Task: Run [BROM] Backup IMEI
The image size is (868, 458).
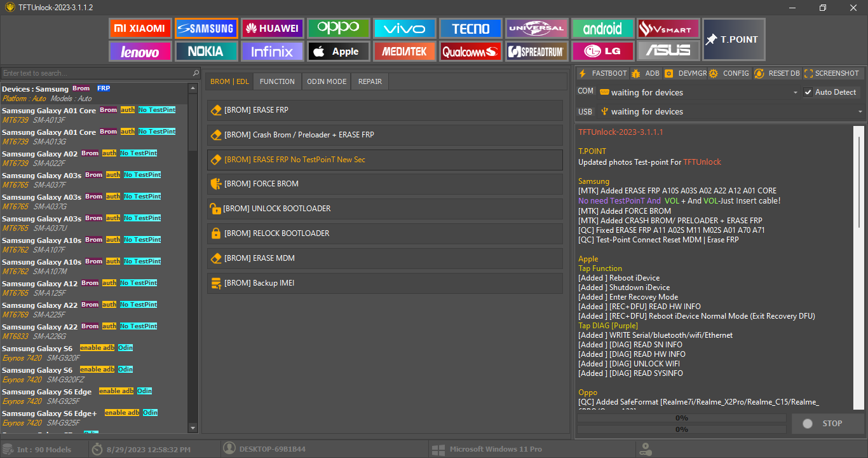Action: click(385, 283)
